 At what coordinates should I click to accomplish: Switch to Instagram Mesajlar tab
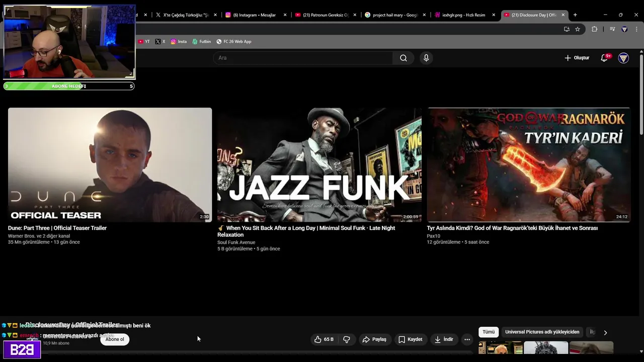pyautogui.click(x=256, y=15)
